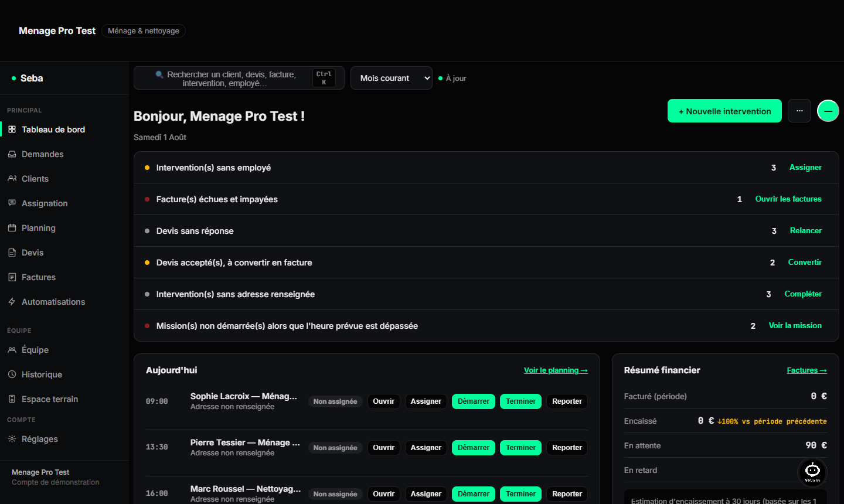Viewport: 844px width, 504px height.
Task: Click Démarrer for Marc Roussel intervention
Action: click(x=474, y=494)
